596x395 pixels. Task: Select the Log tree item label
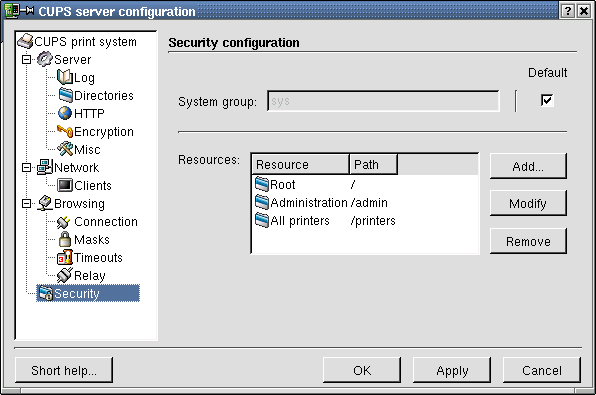(x=84, y=78)
